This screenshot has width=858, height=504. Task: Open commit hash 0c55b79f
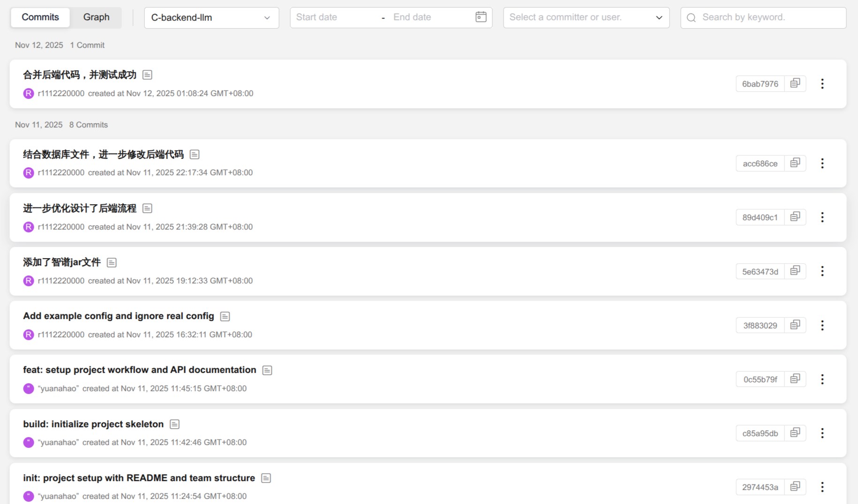pyautogui.click(x=760, y=379)
